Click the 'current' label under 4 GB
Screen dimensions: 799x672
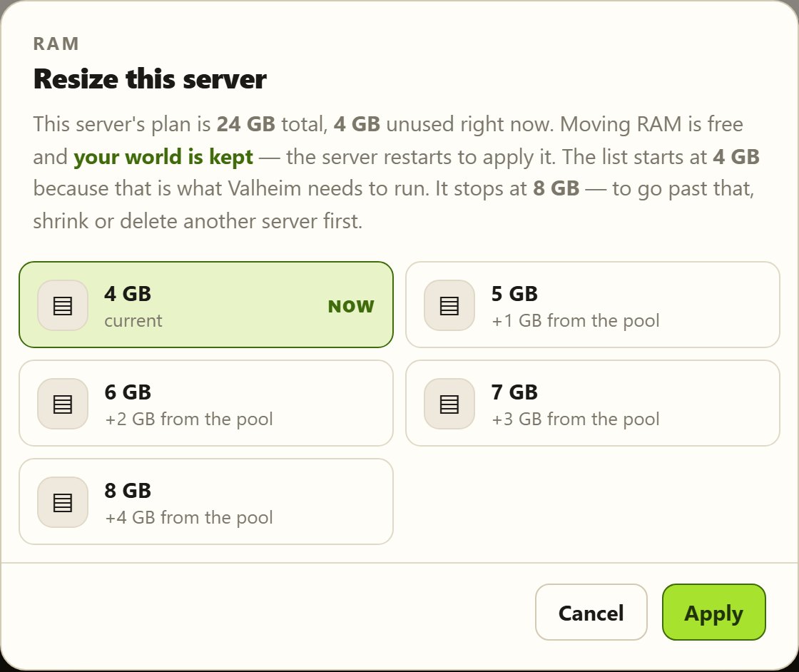coord(133,321)
